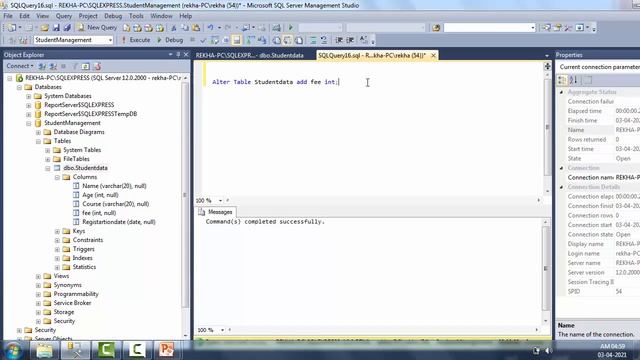Click the Disconnect icon in Object Explorer toolbar

(x=53, y=66)
